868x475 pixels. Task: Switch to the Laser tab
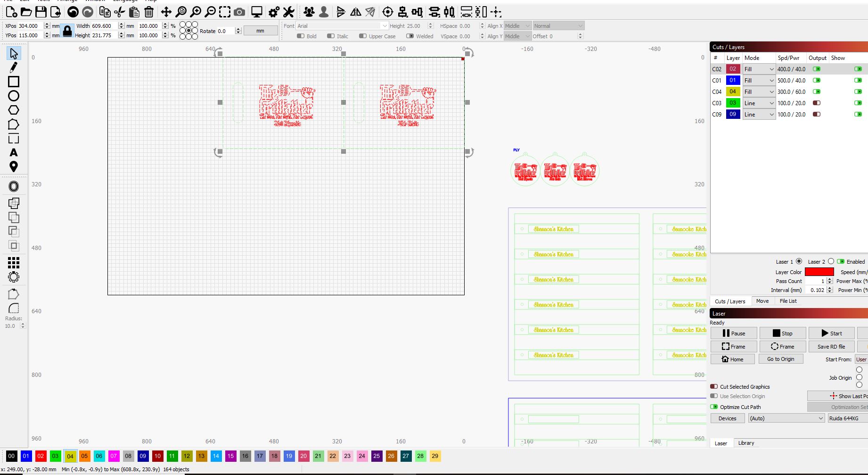click(721, 443)
